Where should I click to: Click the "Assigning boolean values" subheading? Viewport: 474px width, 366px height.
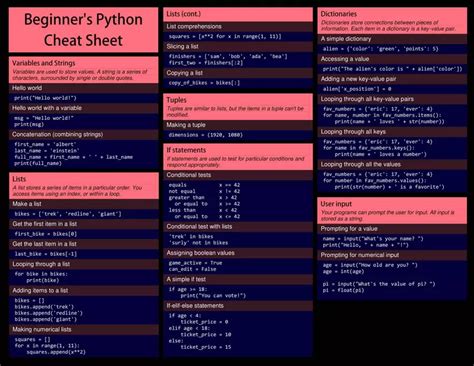pyautogui.click(x=200, y=253)
